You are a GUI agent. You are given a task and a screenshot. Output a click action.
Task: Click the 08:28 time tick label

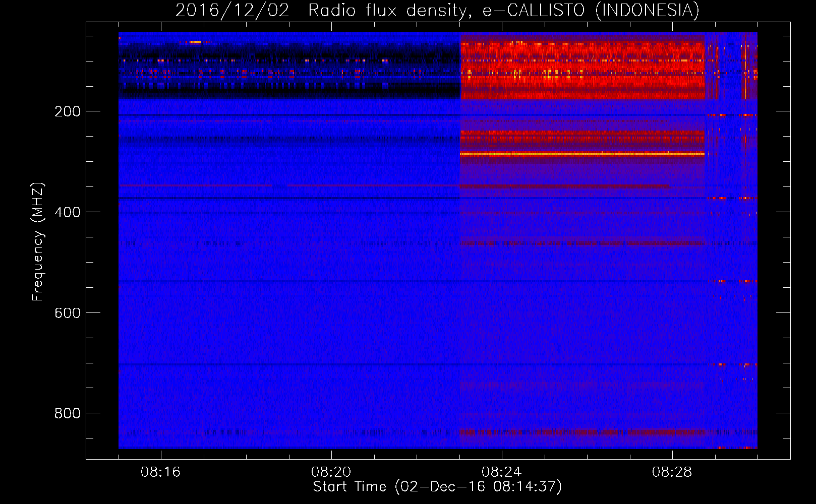click(x=672, y=472)
